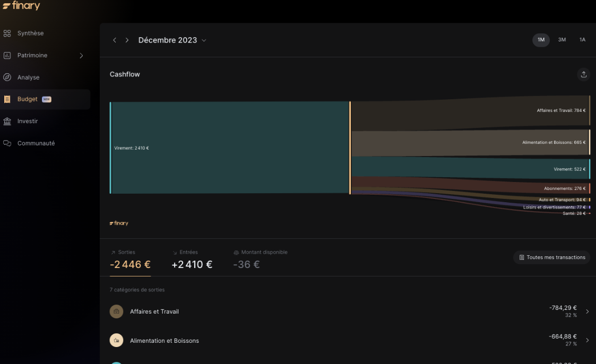Click the Affaires et Travail briefcase icon
The height and width of the screenshot is (364, 596).
[116, 311]
